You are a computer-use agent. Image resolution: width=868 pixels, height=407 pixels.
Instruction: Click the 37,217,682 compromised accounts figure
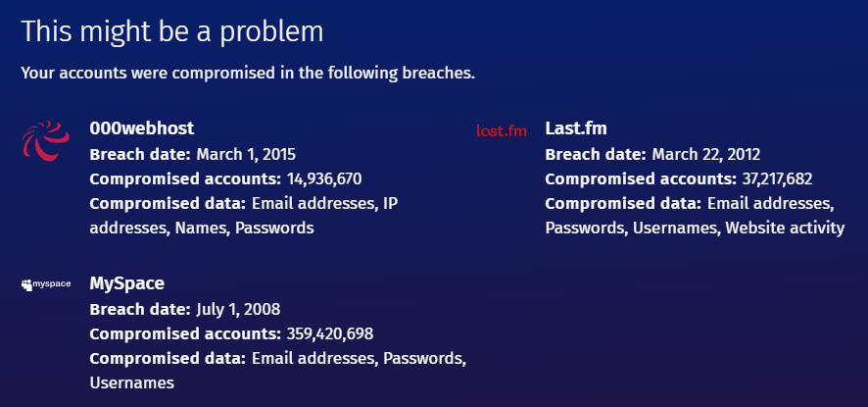(x=777, y=179)
